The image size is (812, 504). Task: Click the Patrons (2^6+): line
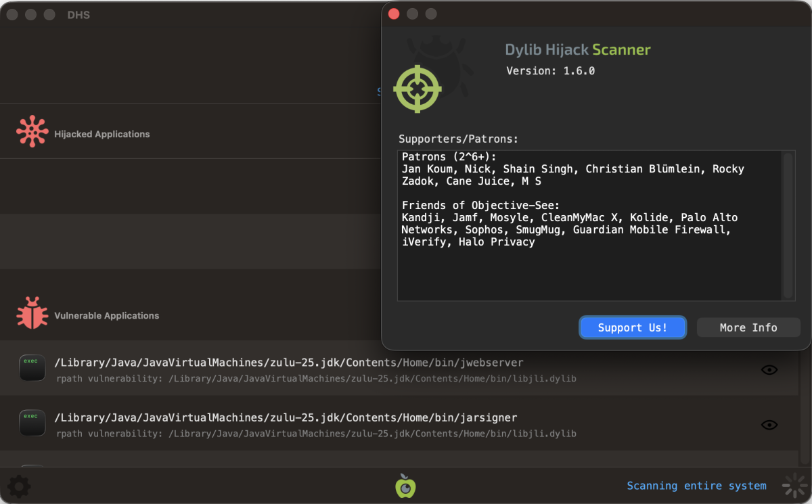(x=449, y=156)
